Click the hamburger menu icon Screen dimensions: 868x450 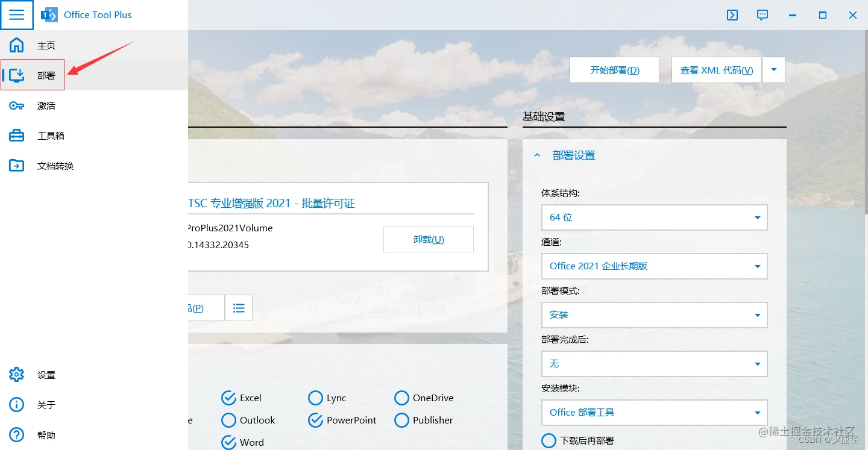point(16,15)
